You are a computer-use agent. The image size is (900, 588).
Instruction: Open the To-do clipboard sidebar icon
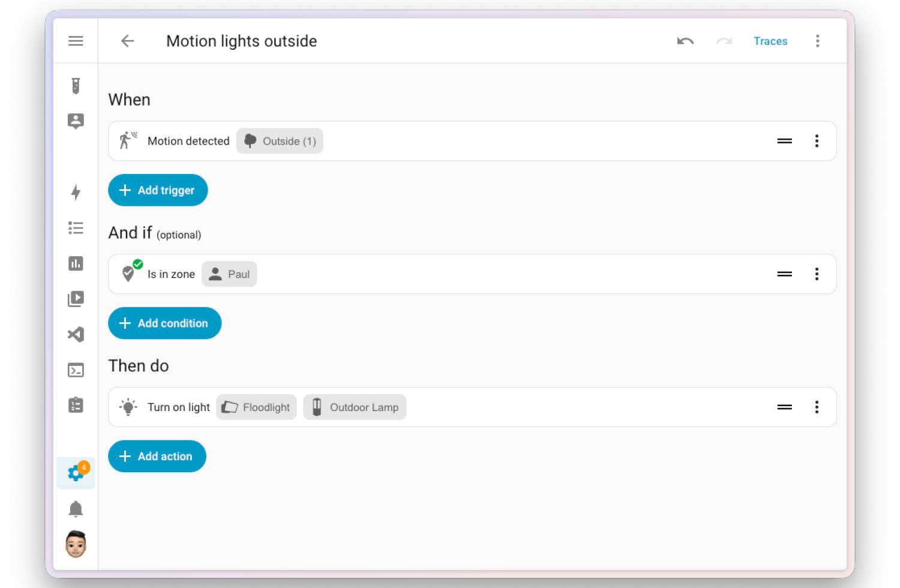[76, 405]
